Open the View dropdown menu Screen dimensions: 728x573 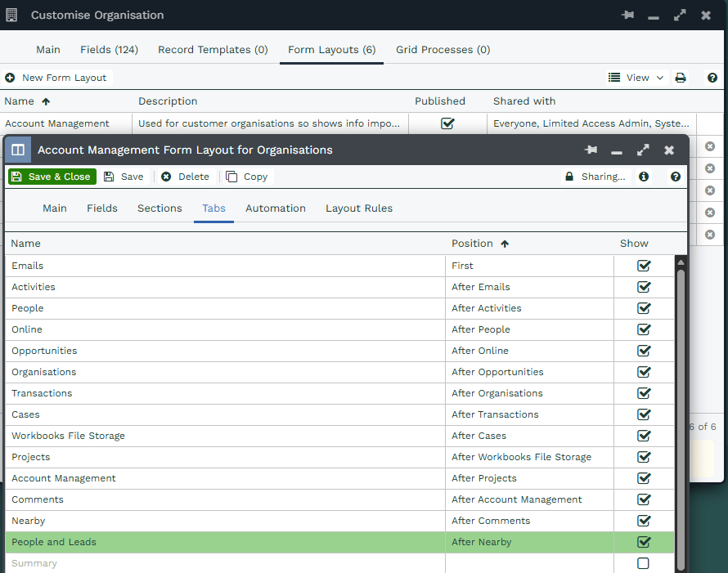click(x=636, y=78)
